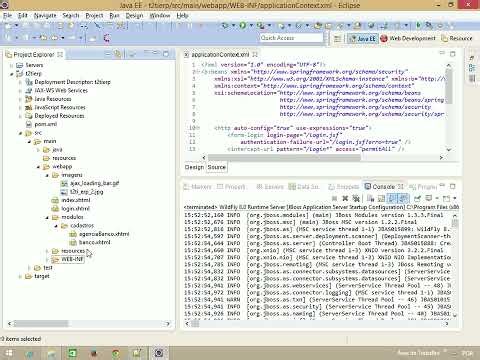Switch to Resource perspective
Viewport: 480px width, 360px height.
point(457,39)
